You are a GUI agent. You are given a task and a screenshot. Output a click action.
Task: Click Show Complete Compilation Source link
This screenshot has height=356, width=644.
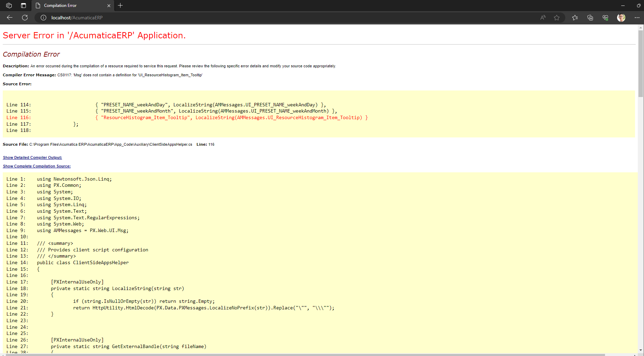(37, 166)
